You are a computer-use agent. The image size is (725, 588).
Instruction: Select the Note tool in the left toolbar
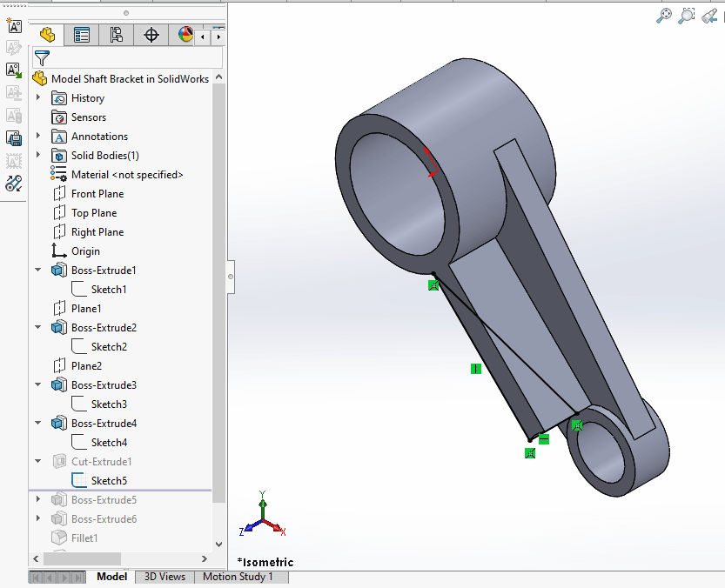[13, 27]
